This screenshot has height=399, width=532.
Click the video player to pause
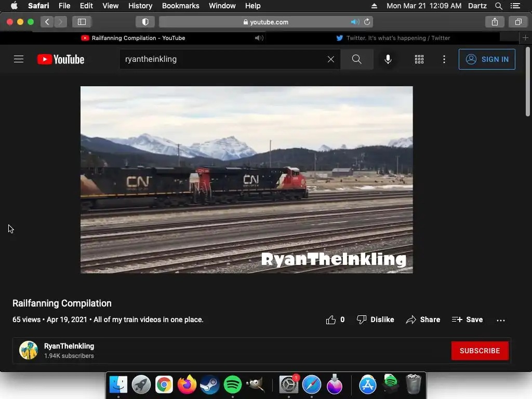(x=247, y=180)
